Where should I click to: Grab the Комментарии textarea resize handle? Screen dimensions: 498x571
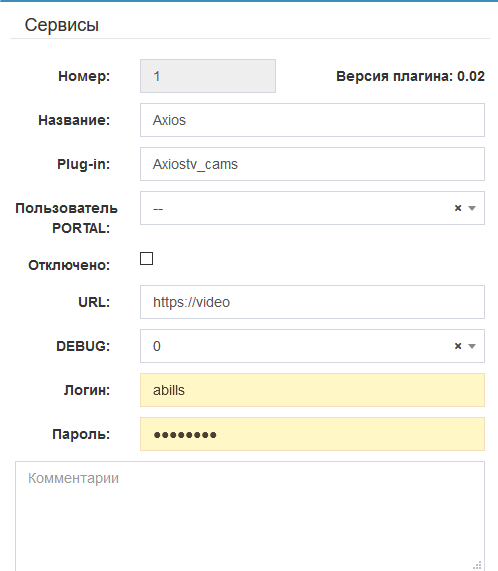click(477, 566)
